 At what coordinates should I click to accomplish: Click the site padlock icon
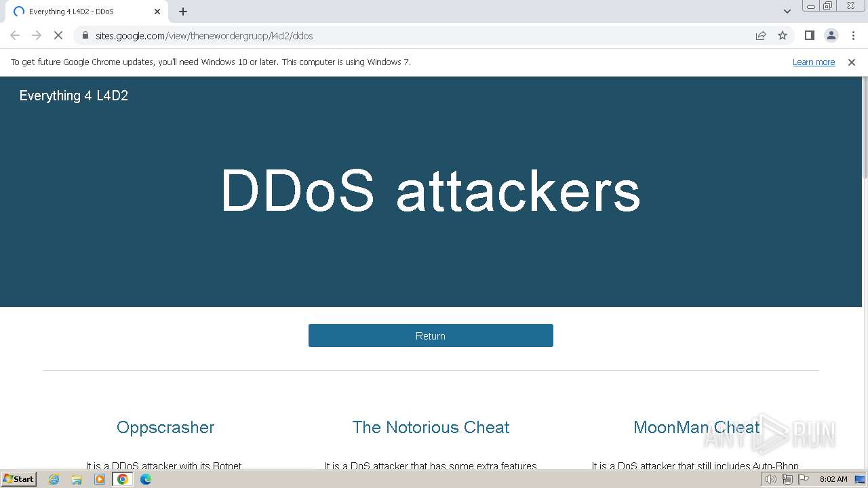tap(85, 35)
